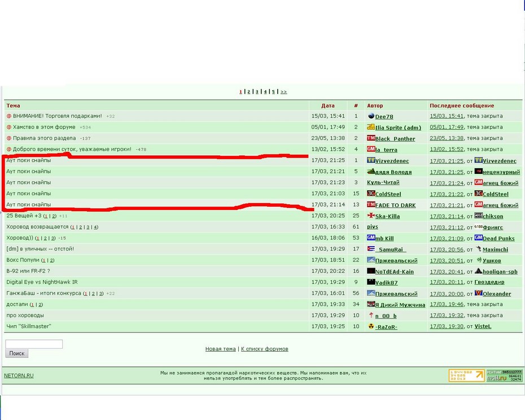The width and height of the screenshot is (525, 420).
Task: Click clan icon next to Dee78
Action: 371,116
